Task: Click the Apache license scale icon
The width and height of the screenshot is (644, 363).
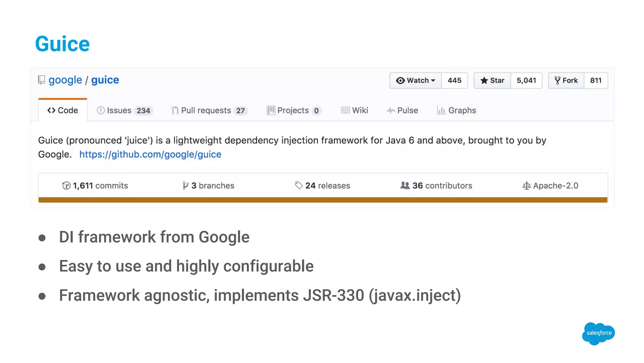Action: point(526,186)
